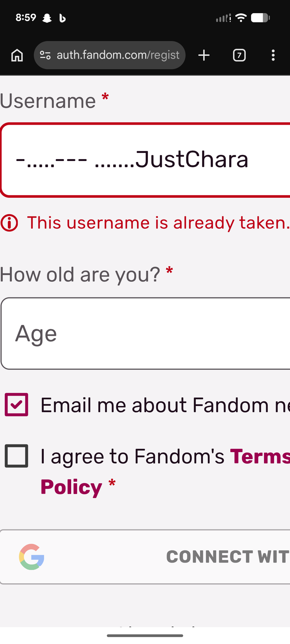Screen dimensions: 290x644
Task: Tap the battery status icon
Action: (x=260, y=18)
